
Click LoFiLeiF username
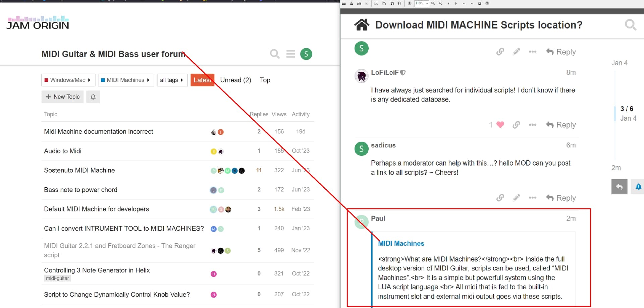click(x=385, y=72)
